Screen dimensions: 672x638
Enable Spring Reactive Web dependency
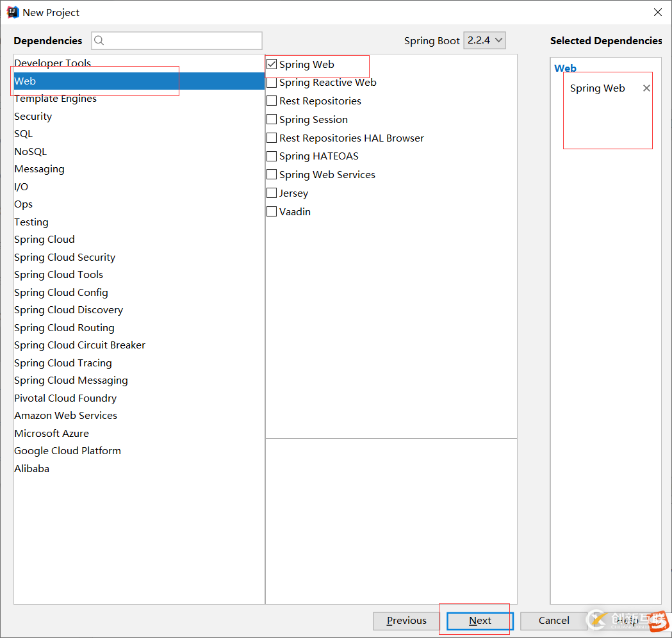point(272,83)
